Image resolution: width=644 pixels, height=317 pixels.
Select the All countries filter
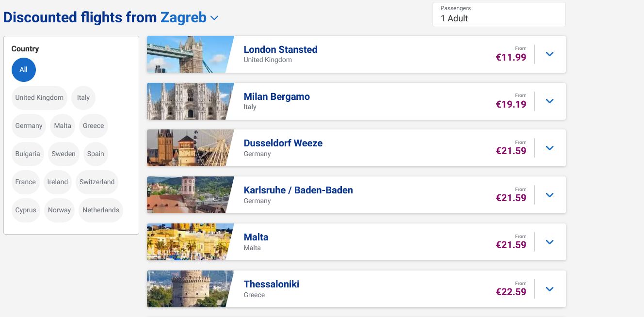[24, 69]
